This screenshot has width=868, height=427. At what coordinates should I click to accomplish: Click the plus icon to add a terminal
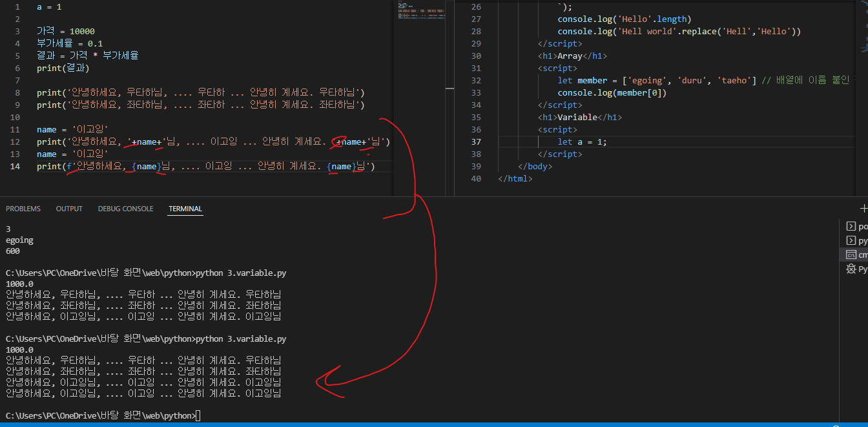pos(864,209)
